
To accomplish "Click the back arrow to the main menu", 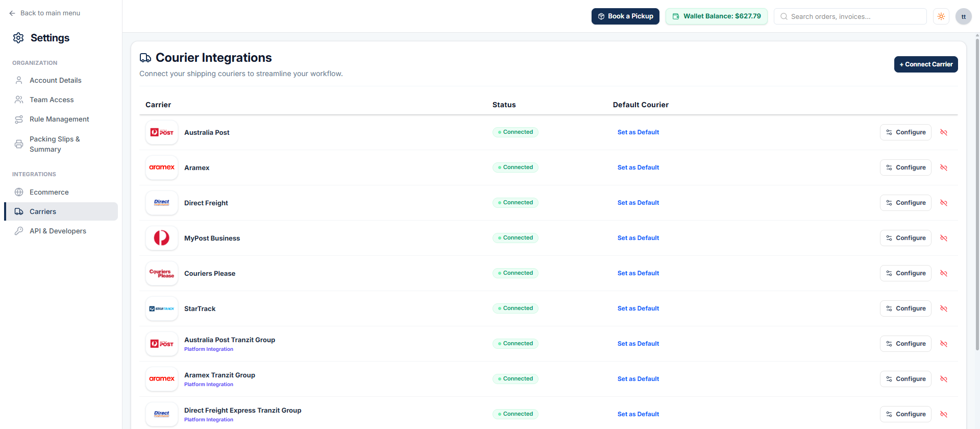I will (x=12, y=13).
